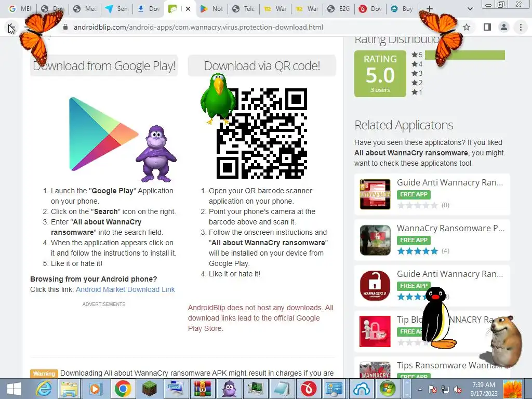The image size is (532, 399).
Task: Switch to the 'Dov' tab with red icon
Action: point(370,9)
